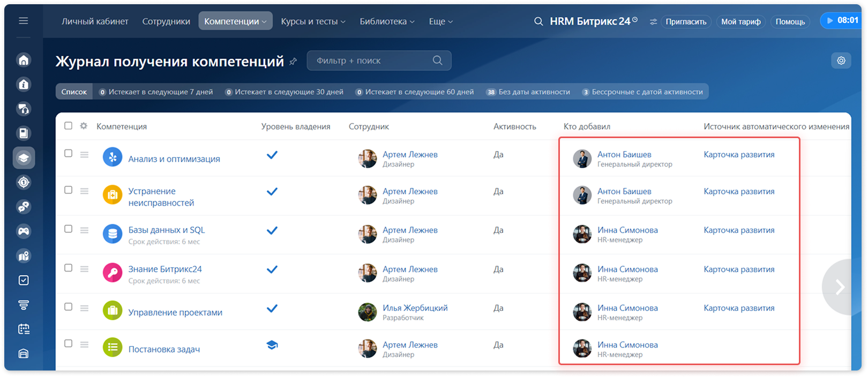
Task: Check the Анализ и оптимизация row checkbox
Action: (x=68, y=153)
